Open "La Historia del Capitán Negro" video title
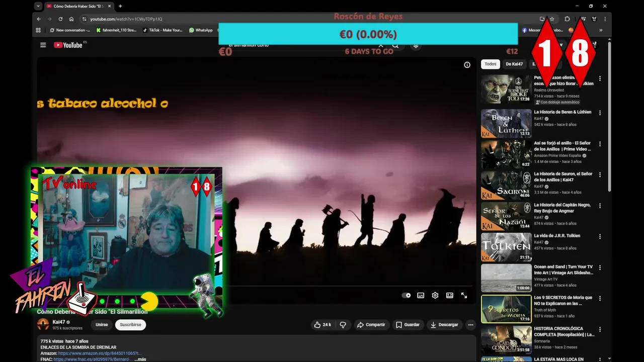 coord(562,208)
